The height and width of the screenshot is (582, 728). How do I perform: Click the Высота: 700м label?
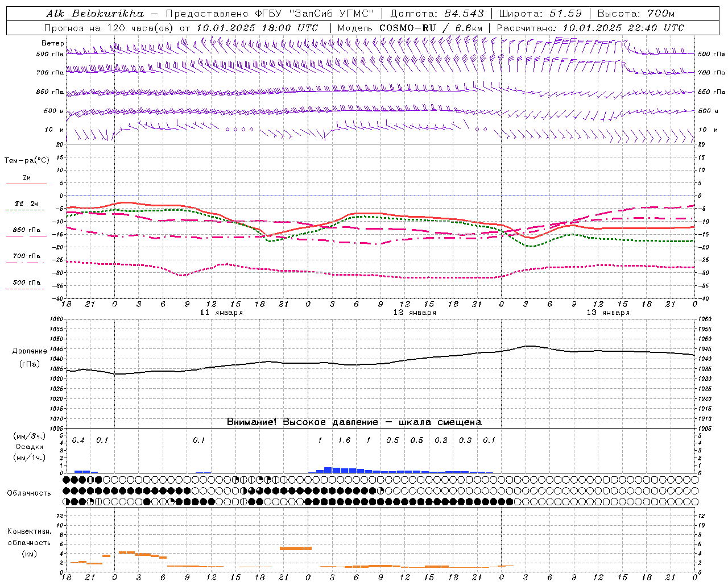[x=636, y=14]
